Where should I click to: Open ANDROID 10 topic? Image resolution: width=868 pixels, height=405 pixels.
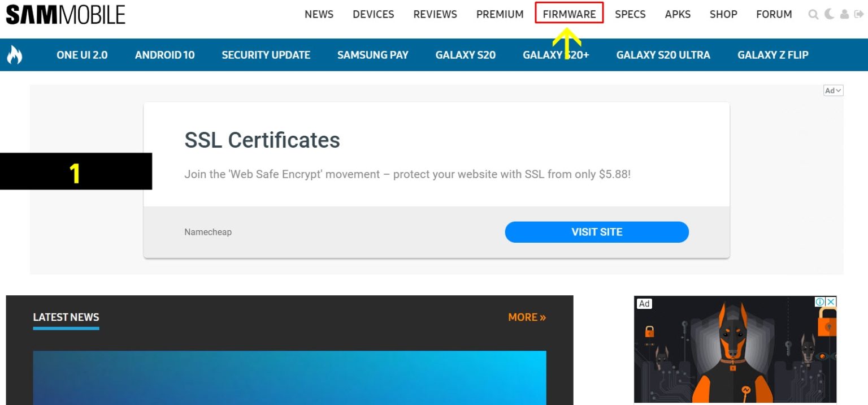click(164, 55)
